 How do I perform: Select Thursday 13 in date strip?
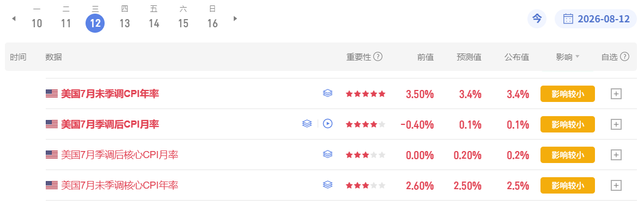click(124, 19)
